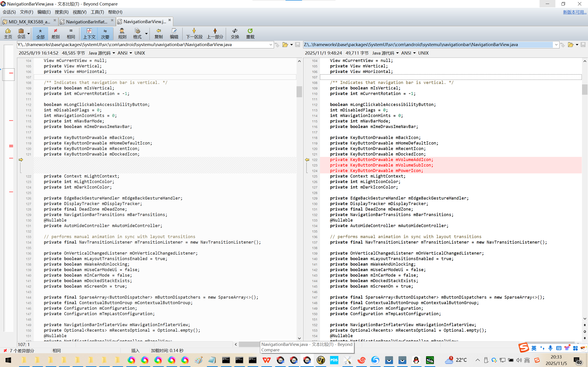
Task: Toggle the 差别 (Differences only) filter
Action: (x=55, y=33)
